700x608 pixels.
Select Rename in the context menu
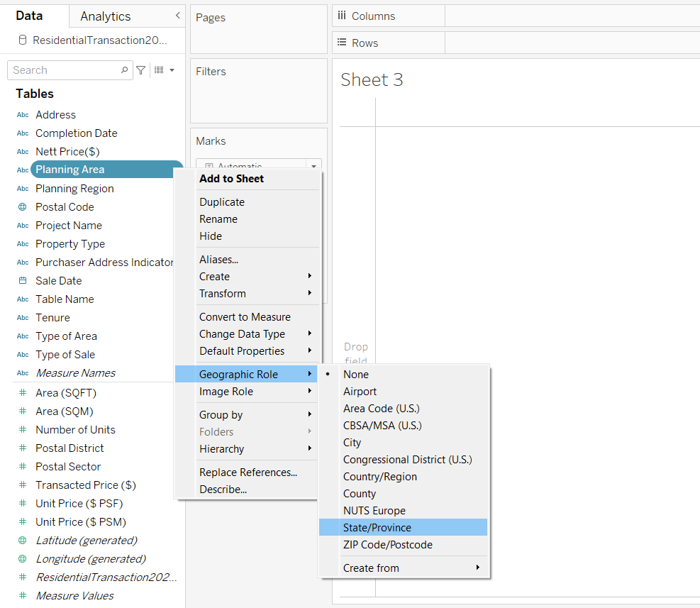pyautogui.click(x=218, y=219)
